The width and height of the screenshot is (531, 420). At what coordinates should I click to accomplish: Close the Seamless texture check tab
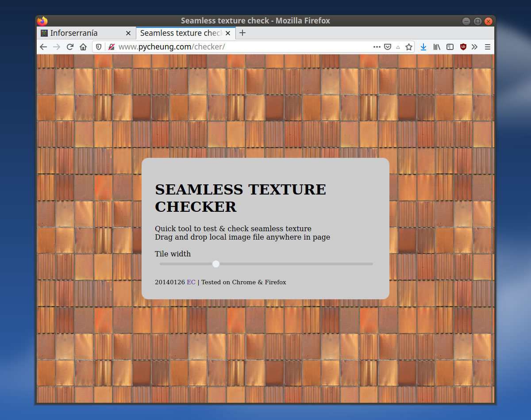228,33
